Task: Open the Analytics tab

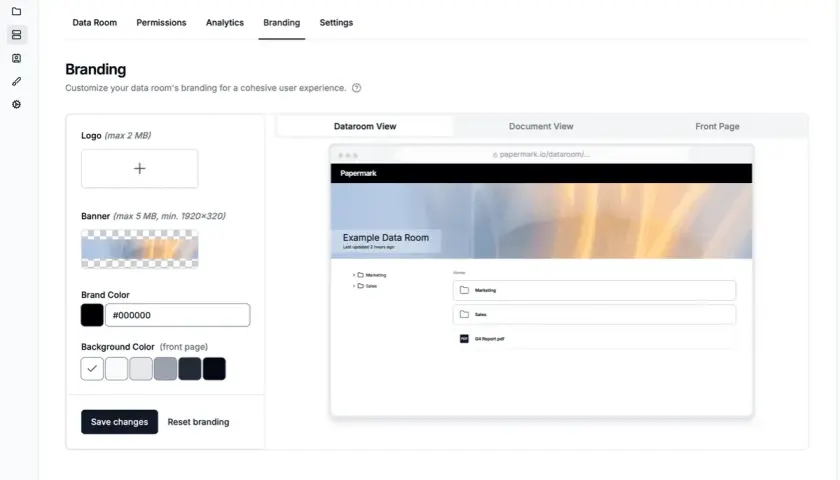Action: 225,22
